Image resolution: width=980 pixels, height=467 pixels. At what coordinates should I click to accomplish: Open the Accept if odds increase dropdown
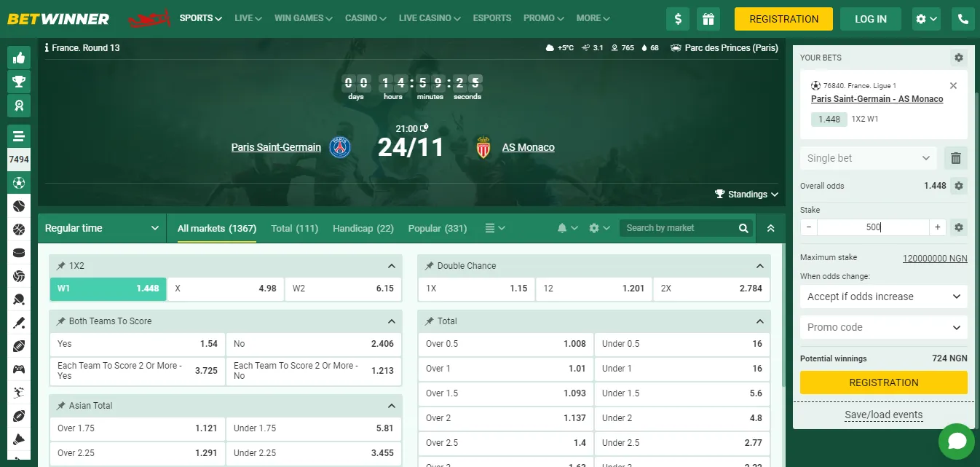coord(883,297)
